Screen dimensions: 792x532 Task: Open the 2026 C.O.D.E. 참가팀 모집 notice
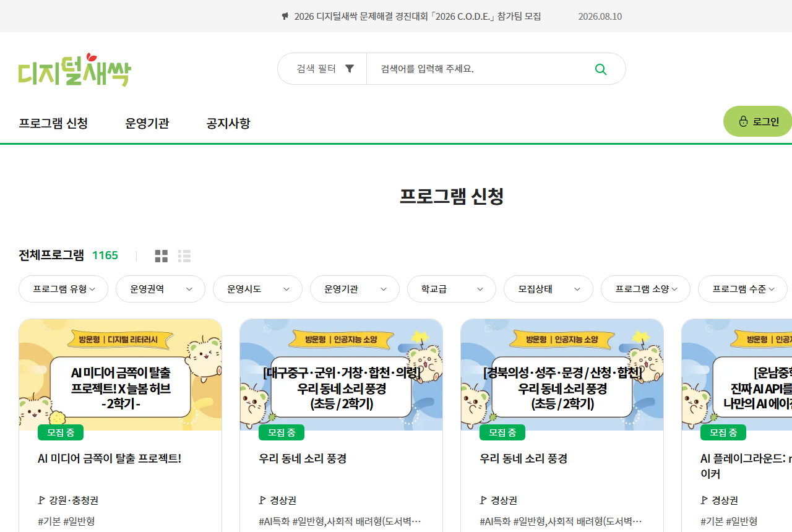click(x=418, y=16)
